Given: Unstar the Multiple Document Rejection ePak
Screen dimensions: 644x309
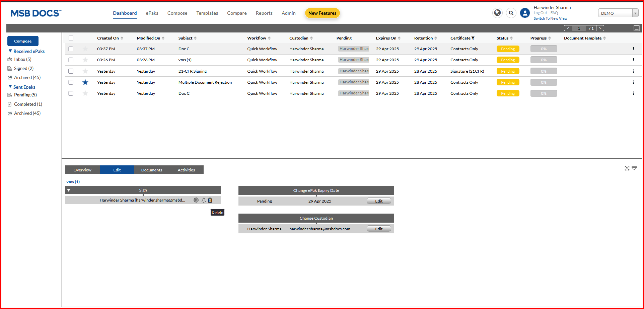Looking at the screenshot, I should point(85,82).
